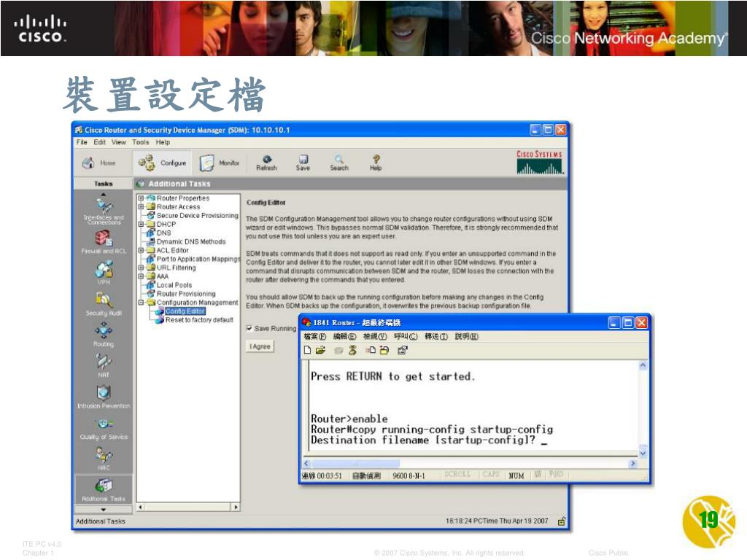
Task: Click the HyperTerminal horizontal scrollbar thumb
Action: point(356,463)
